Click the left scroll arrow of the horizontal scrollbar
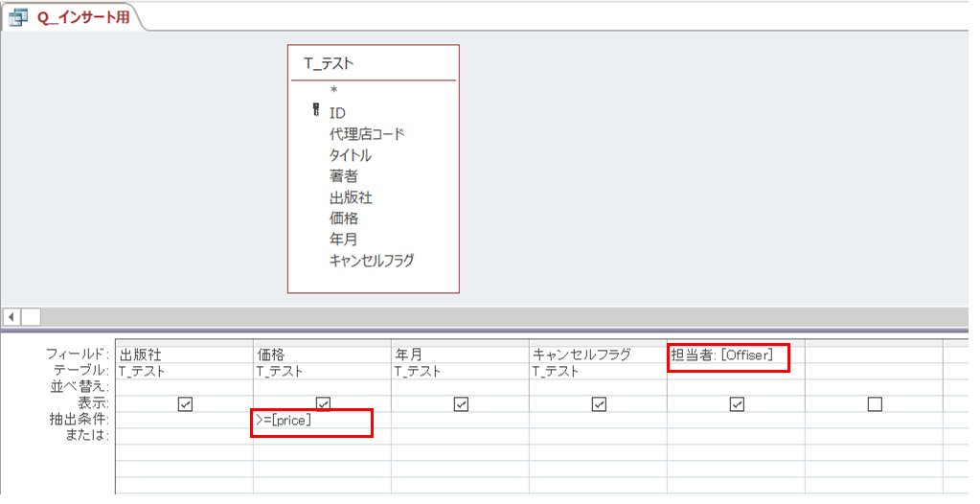 point(11,316)
